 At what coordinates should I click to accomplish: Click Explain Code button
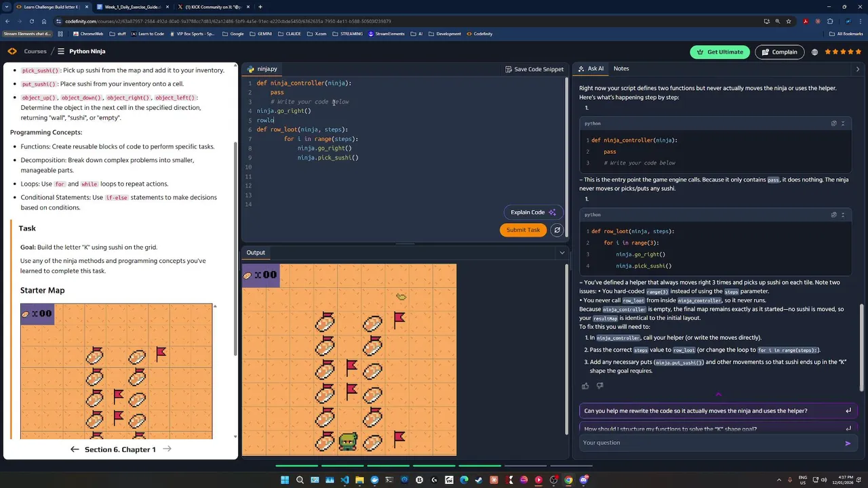coord(534,212)
